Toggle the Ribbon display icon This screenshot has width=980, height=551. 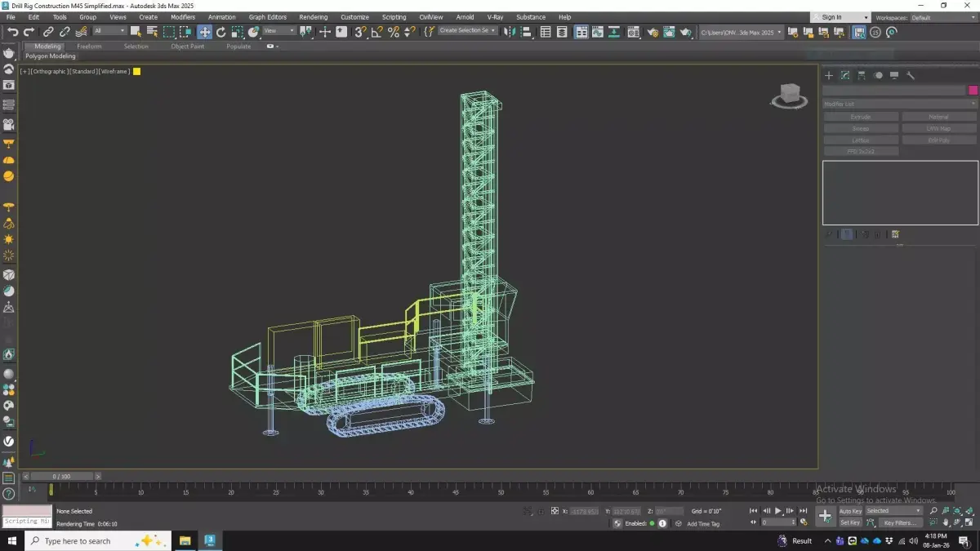click(581, 32)
